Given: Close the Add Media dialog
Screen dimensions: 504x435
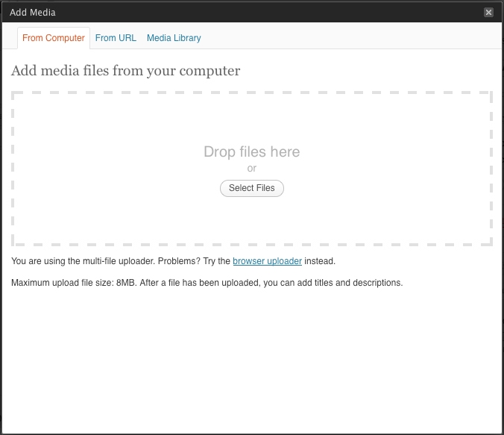Looking at the screenshot, I should pyautogui.click(x=488, y=12).
